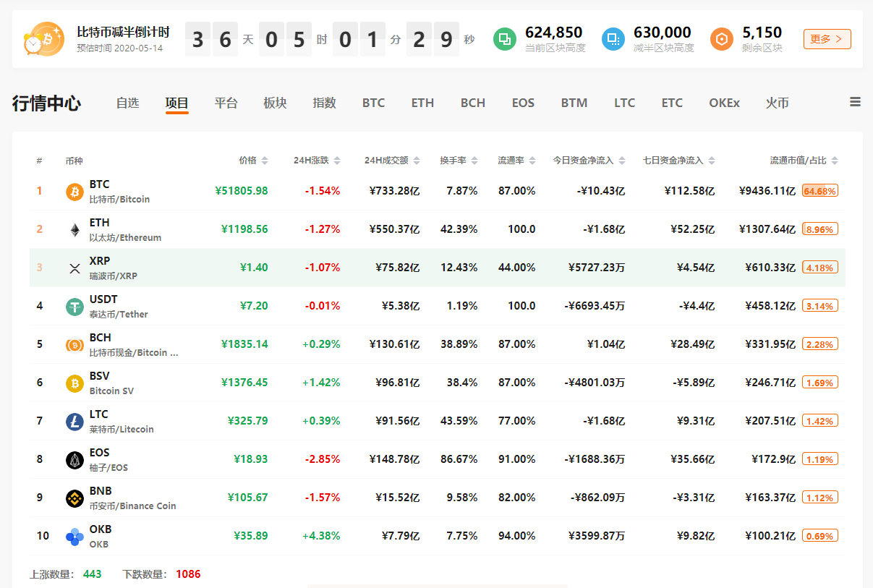Viewport: 873px width, 588px height.
Task: Click OKB 24H change +4.38%
Action: click(321, 536)
